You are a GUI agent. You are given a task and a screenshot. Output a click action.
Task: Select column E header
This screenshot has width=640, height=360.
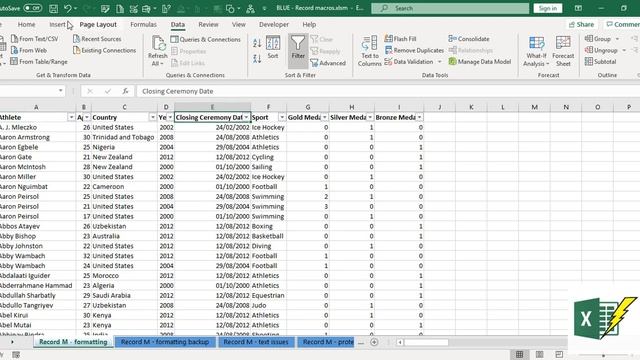pyautogui.click(x=212, y=107)
